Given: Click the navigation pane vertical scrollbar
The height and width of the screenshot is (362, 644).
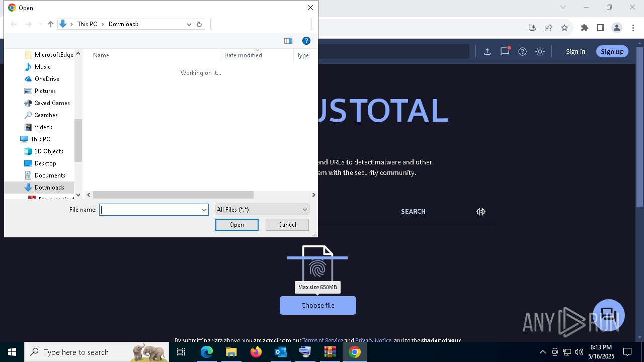Looking at the screenshot, I should 78,141.
